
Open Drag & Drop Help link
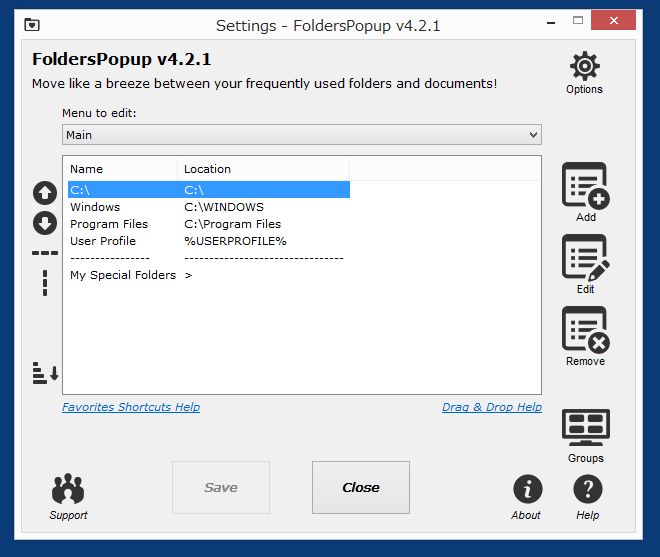[492, 407]
